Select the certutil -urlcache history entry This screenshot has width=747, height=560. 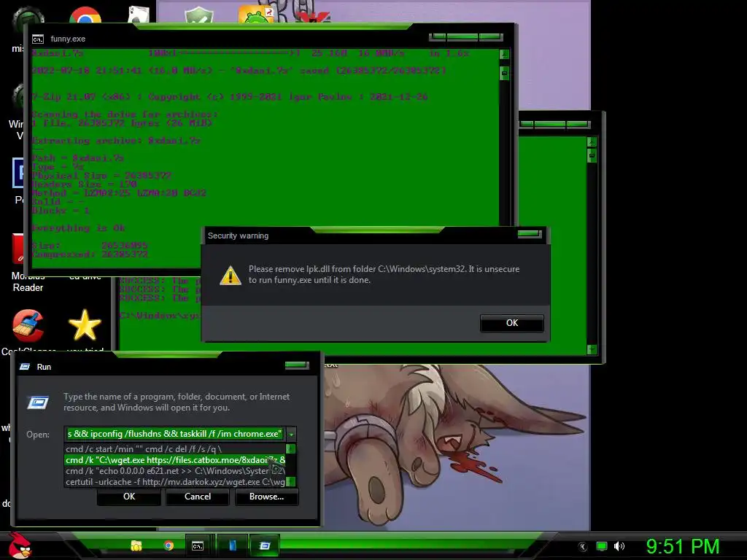(x=175, y=482)
